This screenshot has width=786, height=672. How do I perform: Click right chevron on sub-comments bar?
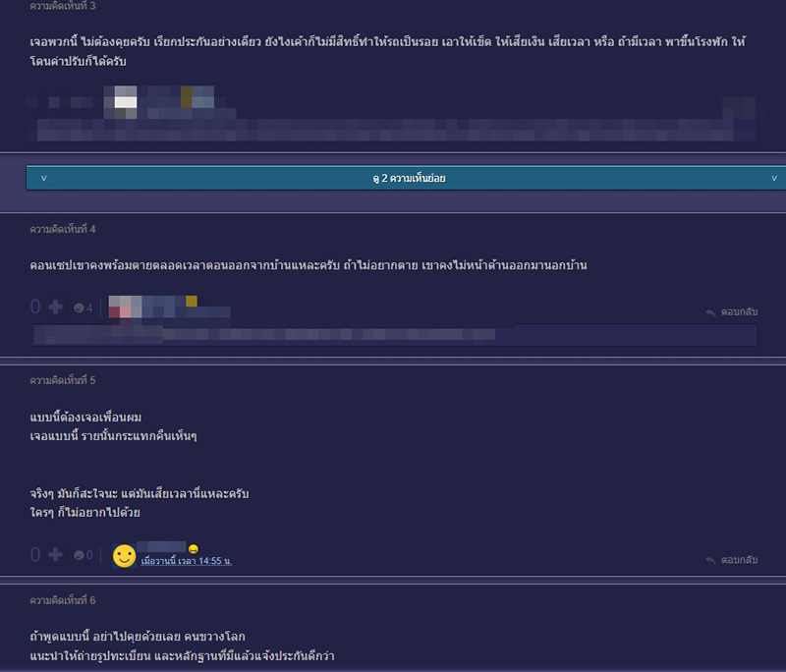click(x=774, y=178)
